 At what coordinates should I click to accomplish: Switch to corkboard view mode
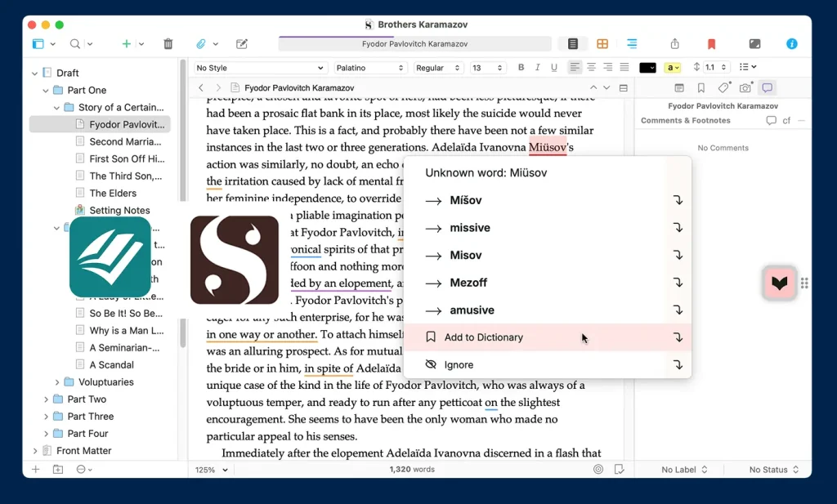coord(602,44)
